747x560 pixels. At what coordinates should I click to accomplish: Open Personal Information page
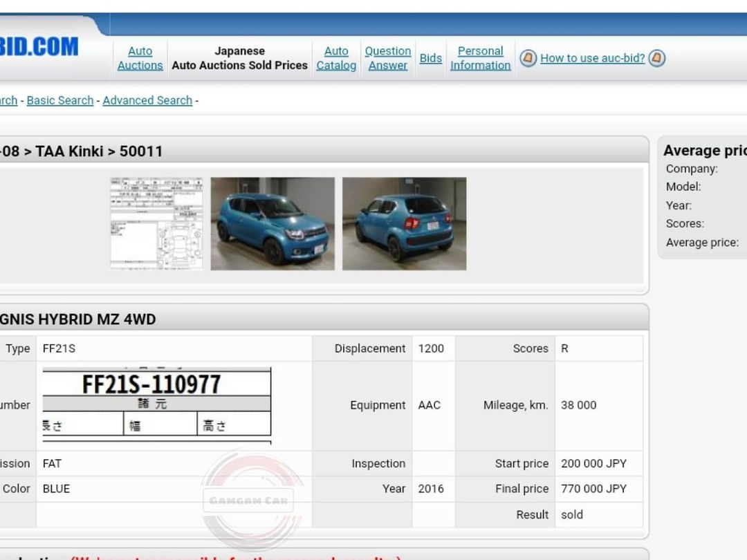click(x=480, y=58)
